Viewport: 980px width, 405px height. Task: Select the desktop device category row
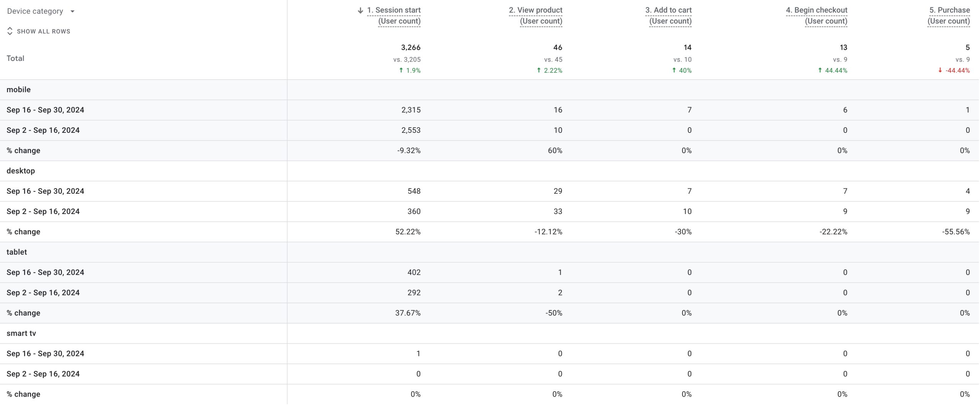(x=21, y=171)
